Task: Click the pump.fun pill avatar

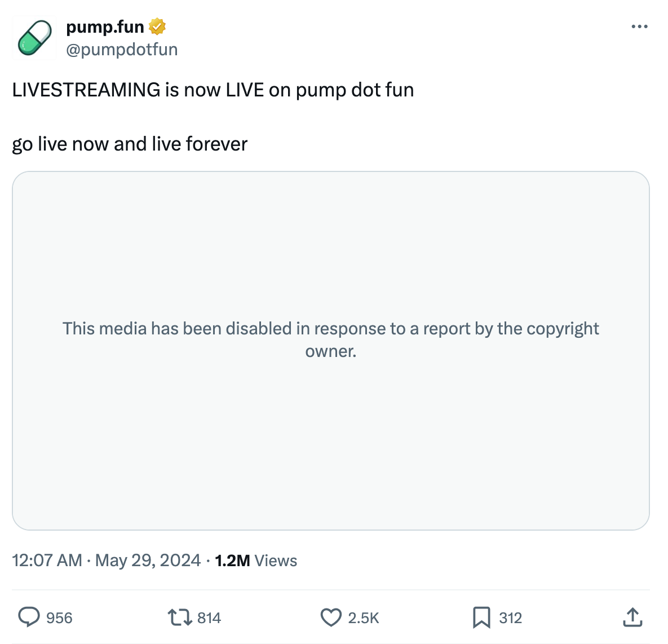Action: (x=34, y=38)
